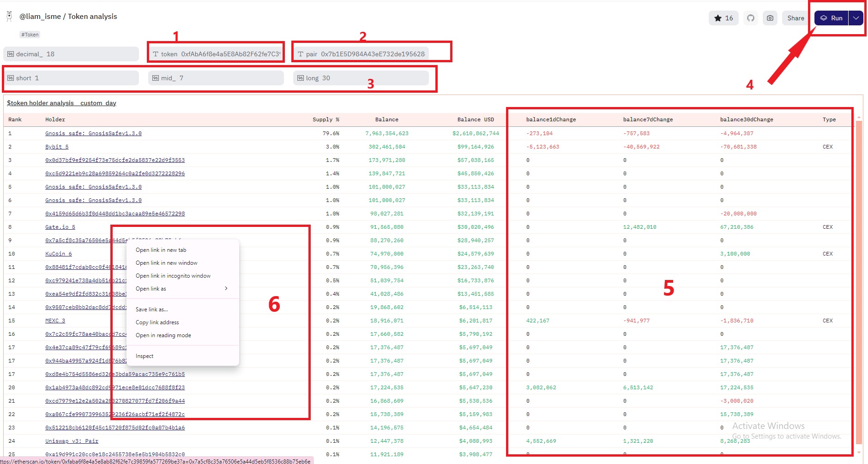Viewport: 868px width, 464px height.
Task: Click the numeric type icon on short parameter
Action: pos(11,77)
